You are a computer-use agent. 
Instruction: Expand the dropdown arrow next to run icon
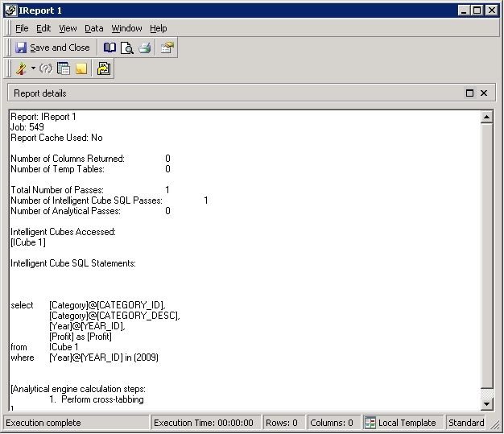point(33,68)
